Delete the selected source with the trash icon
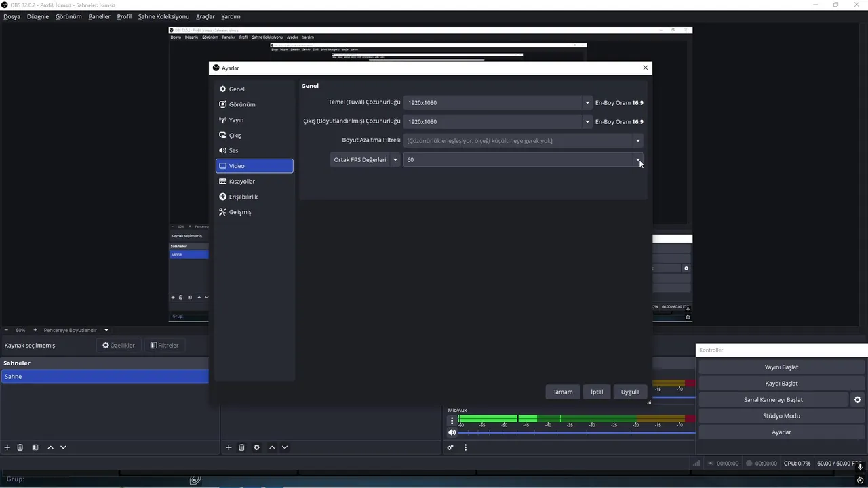 [241, 447]
